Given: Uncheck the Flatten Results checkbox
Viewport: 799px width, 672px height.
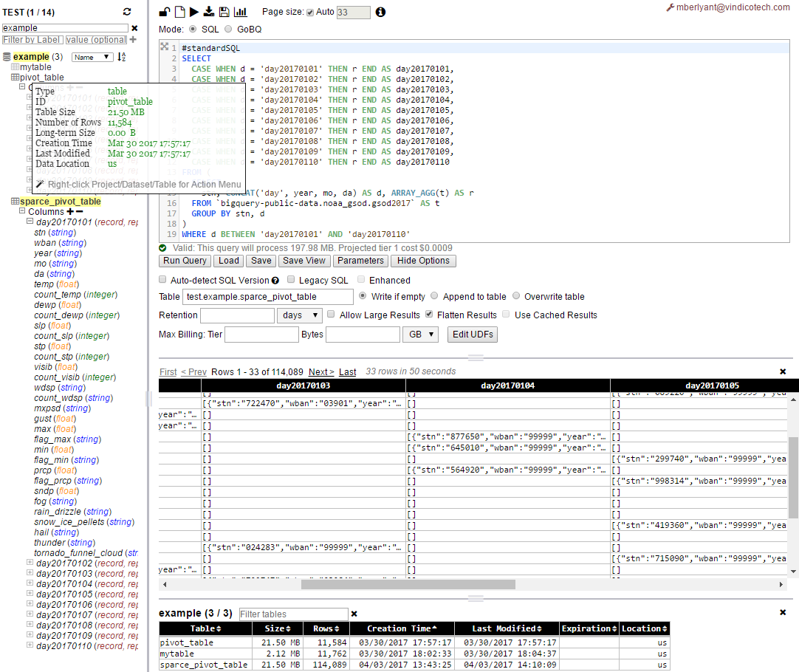Looking at the screenshot, I should [x=429, y=315].
